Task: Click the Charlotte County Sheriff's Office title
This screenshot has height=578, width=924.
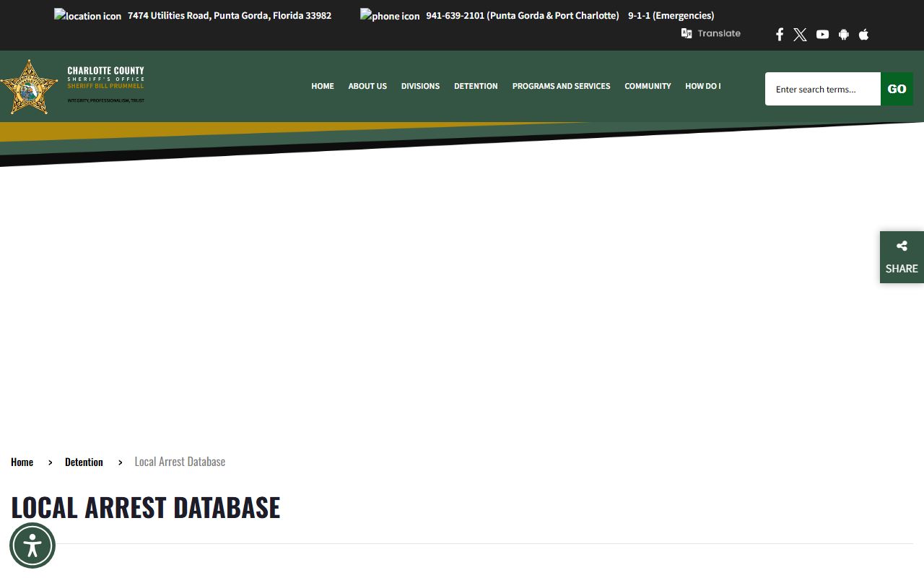Action: click(105, 75)
